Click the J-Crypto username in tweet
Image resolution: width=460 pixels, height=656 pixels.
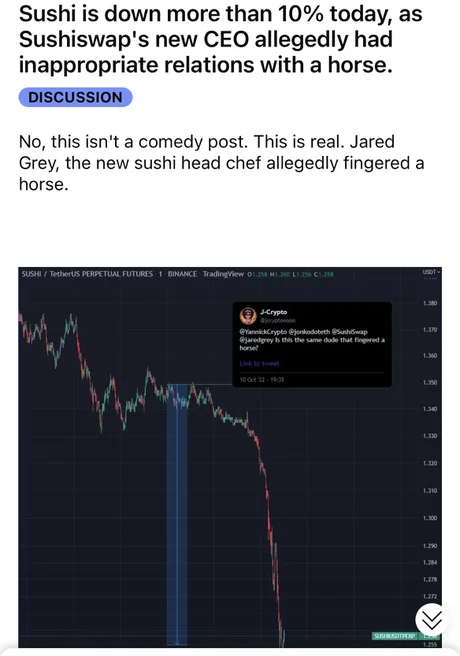(273, 312)
